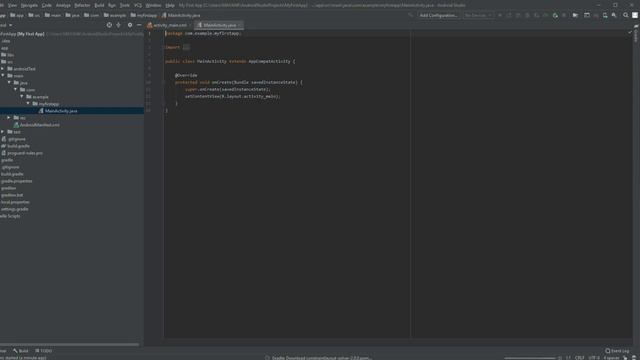
Task: Collapse the myfirstapp folder
Action: [29, 104]
